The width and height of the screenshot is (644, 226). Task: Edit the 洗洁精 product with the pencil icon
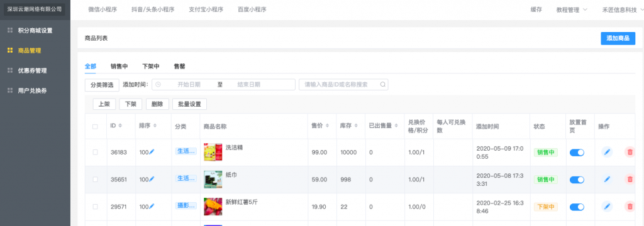click(607, 152)
